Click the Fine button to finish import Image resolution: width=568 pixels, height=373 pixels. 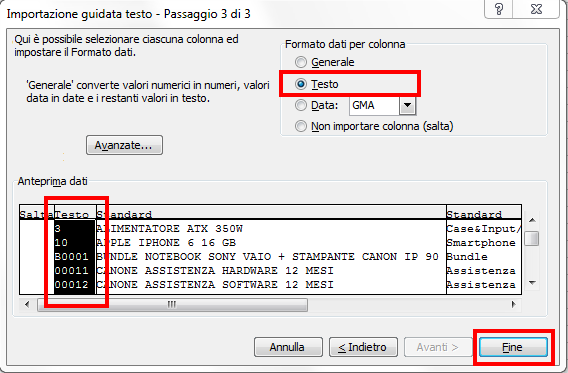click(x=513, y=347)
